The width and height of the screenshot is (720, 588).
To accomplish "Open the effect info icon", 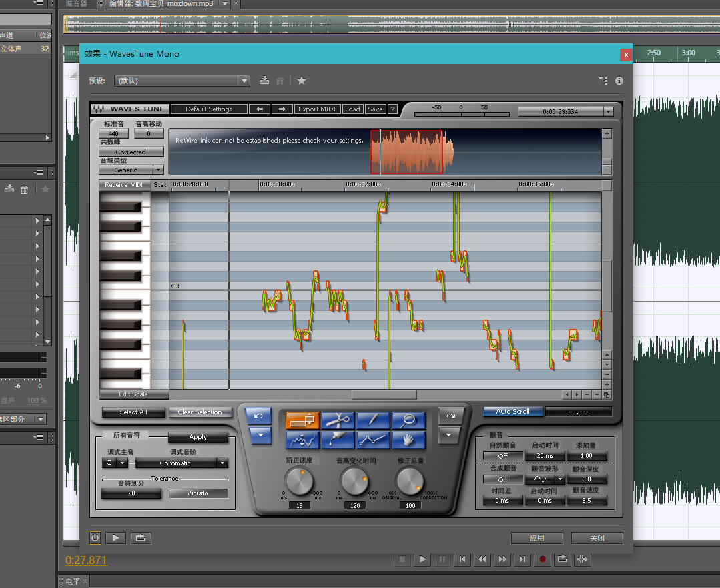I will tap(619, 81).
